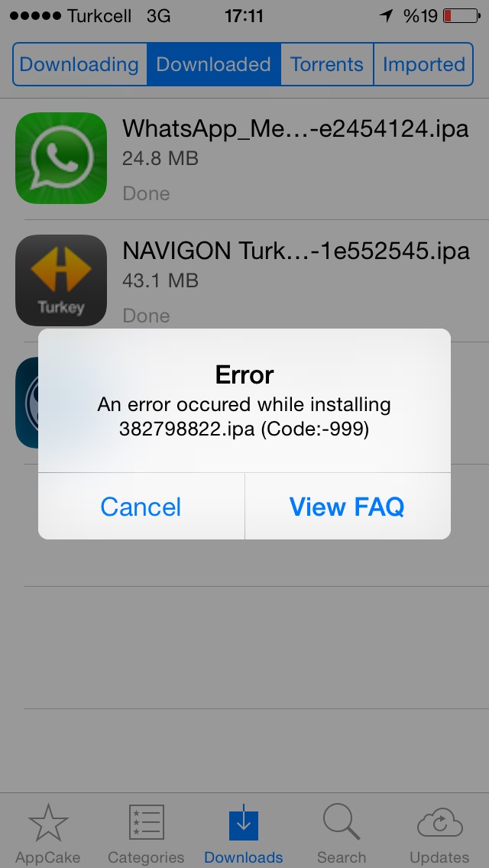Select the NAVIGON Turk…-1e552545.ipa file row
The width and height of the screenshot is (489, 868).
pos(244,280)
